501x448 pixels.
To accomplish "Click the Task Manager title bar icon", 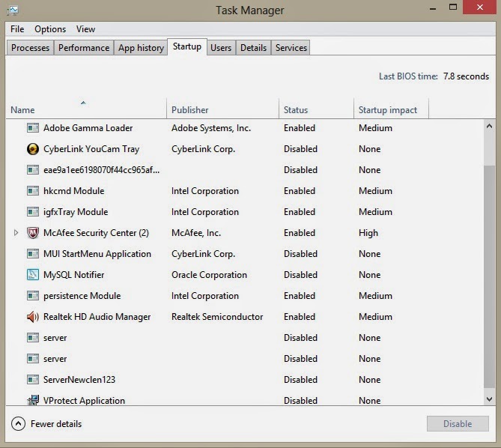I will tap(13, 10).
